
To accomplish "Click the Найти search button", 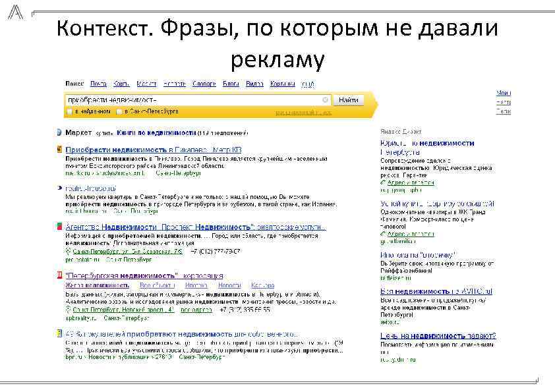I will (349, 100).
